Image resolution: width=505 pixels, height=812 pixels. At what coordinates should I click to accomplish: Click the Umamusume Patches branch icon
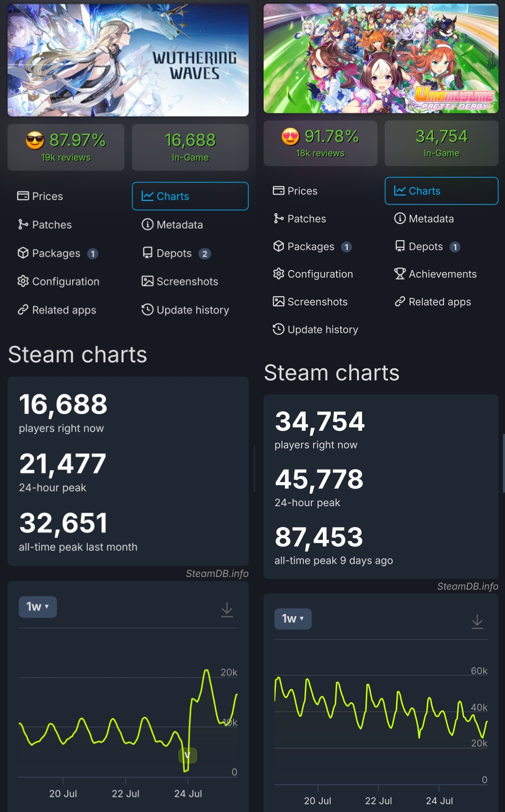click(278, 218)
